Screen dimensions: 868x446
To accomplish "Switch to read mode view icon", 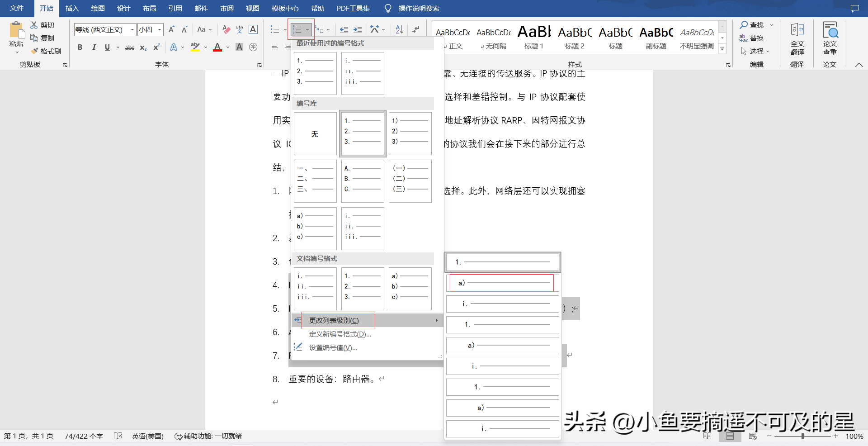I will [708, 436].
